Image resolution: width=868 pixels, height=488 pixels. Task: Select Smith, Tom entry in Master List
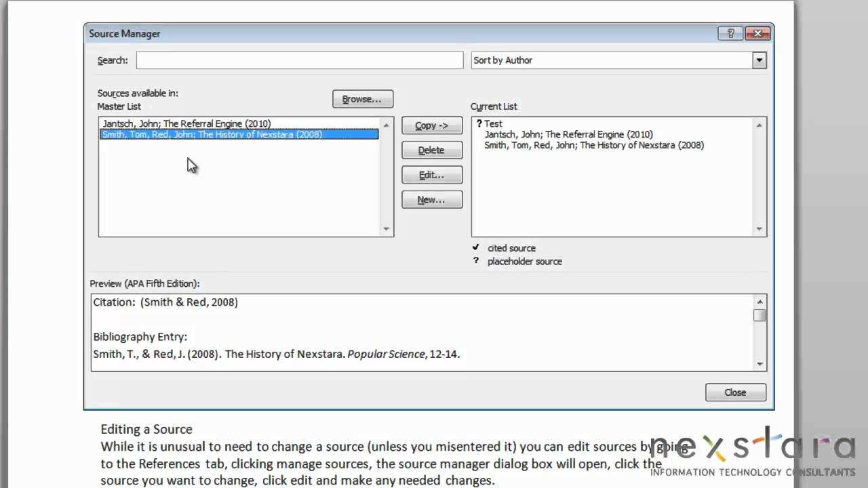pos(239,134)
